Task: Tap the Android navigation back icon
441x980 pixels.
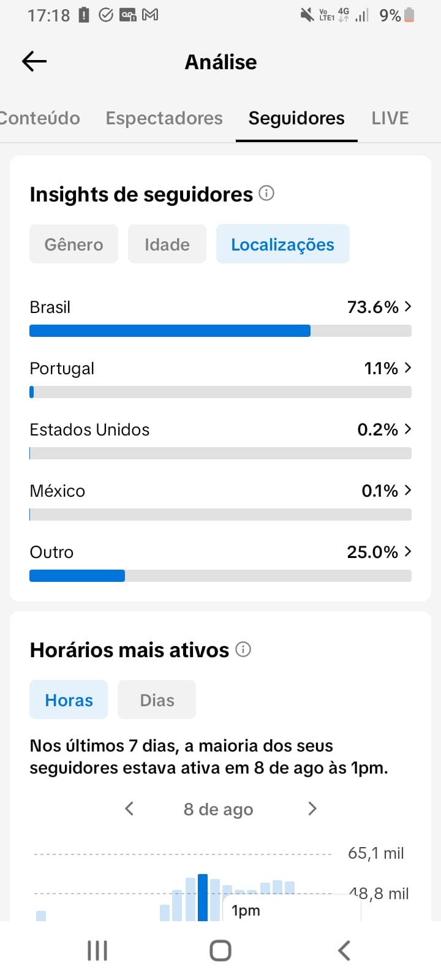Action: [344, 951]
